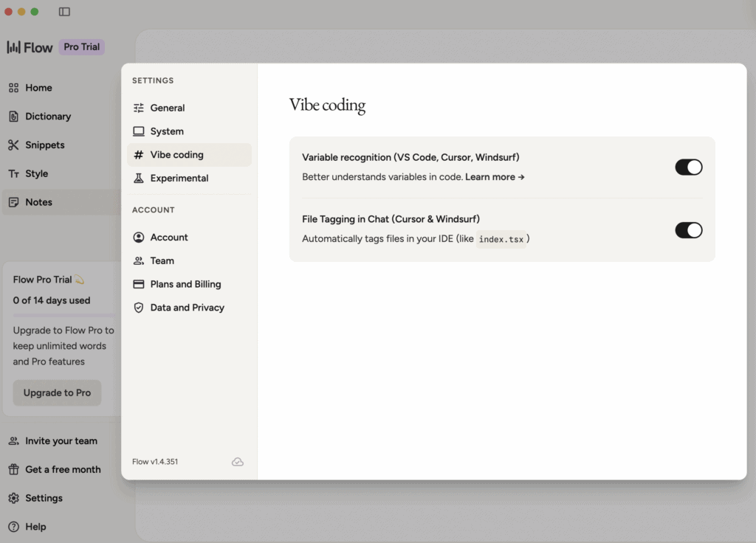
Task: Click Invite your team in sidebar
Action: pyautogui.click(x=61, y=441)
